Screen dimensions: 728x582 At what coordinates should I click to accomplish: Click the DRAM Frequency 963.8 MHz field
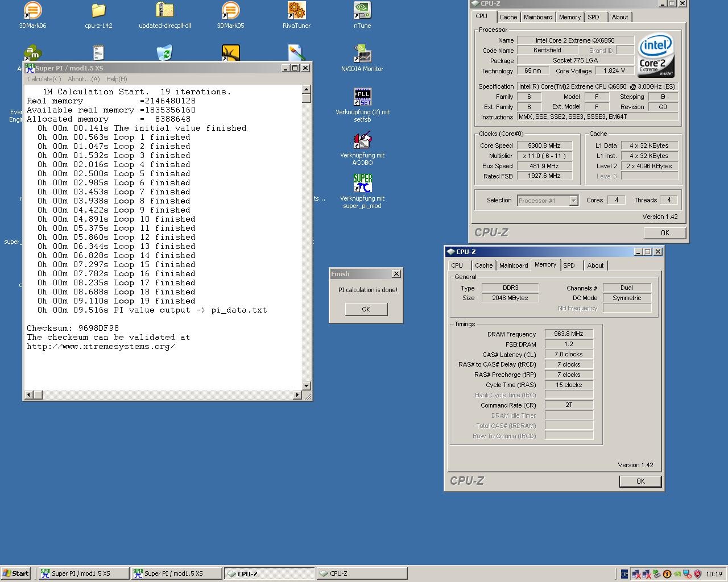tap(569, 334)
